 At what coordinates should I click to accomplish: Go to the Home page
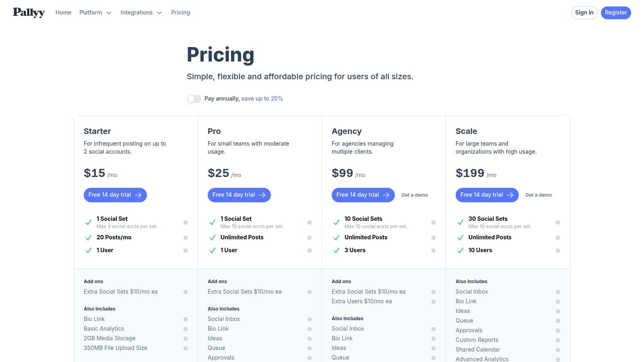tap(63, 12)
